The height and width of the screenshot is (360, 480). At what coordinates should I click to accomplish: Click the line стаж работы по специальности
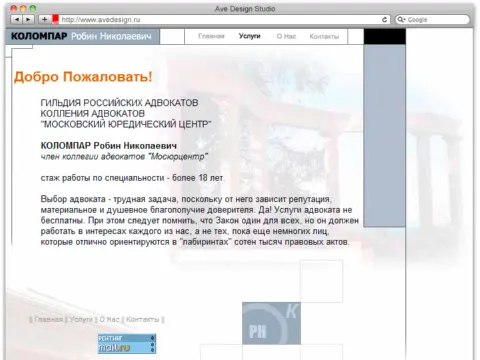coord(133,178)
